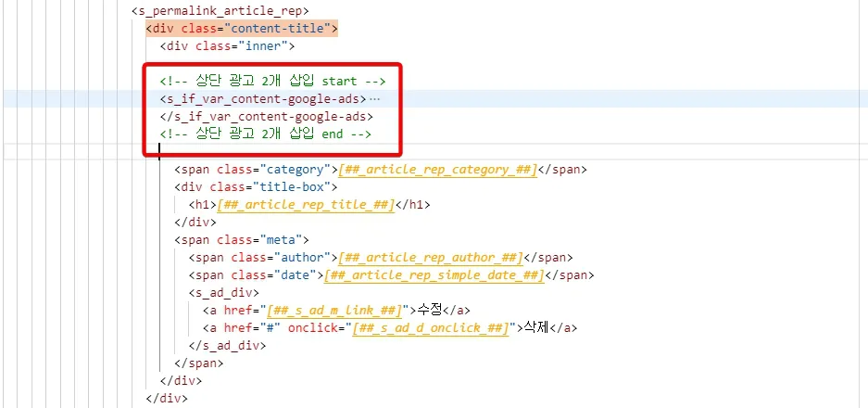Click the span class="author" tag
Viewport: 868px width, 408px height.
[263, 257]
